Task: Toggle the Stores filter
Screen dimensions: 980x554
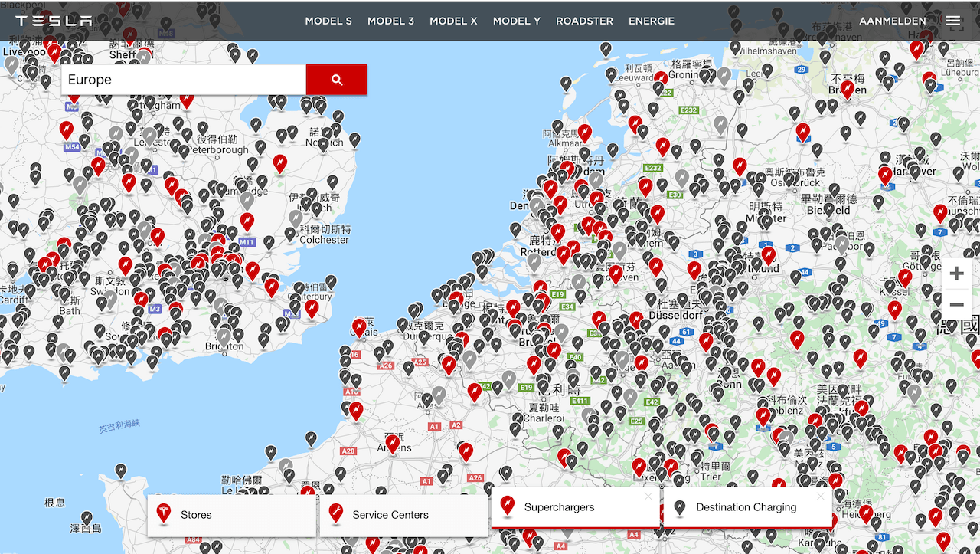Action: tap(231, 515)
